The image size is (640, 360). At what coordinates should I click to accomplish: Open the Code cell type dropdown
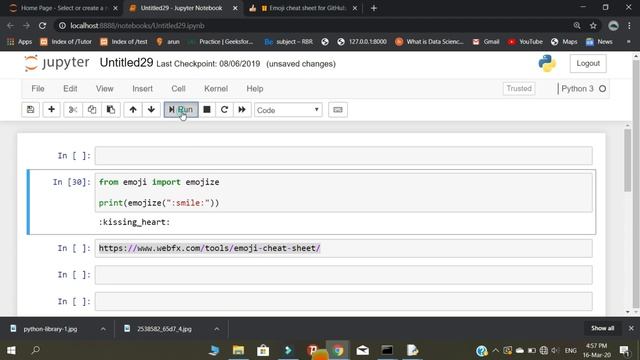[x=288, y=110]
